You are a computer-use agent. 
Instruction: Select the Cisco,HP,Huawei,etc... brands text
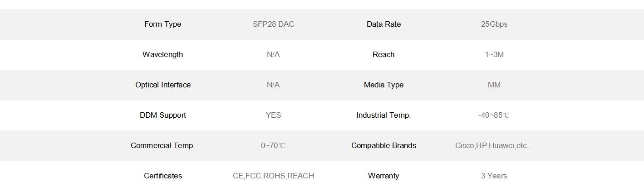point(494,146)
